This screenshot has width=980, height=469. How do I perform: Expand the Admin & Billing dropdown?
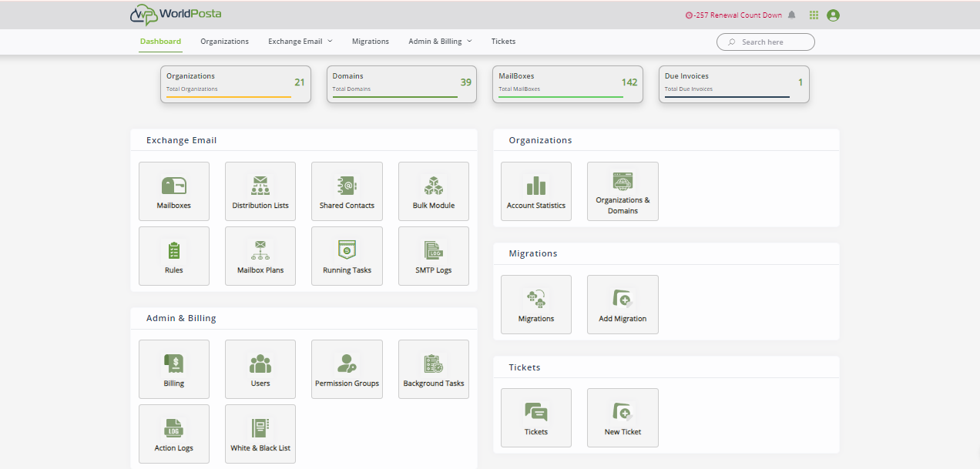pos(440,42)
